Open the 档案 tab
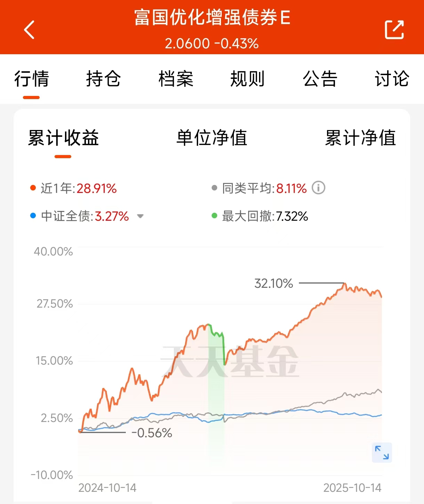This screenshot has width=424, height=504. click(176, 79)
